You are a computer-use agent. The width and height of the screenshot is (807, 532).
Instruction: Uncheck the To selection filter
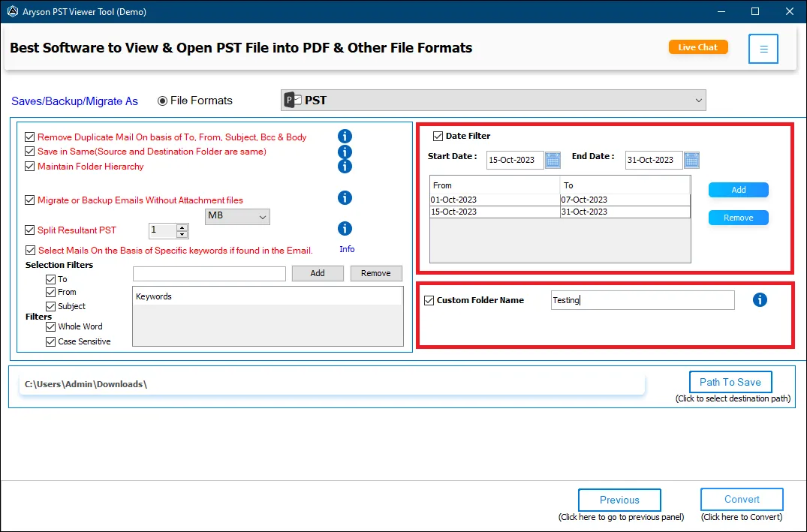(x=50, y=279)
